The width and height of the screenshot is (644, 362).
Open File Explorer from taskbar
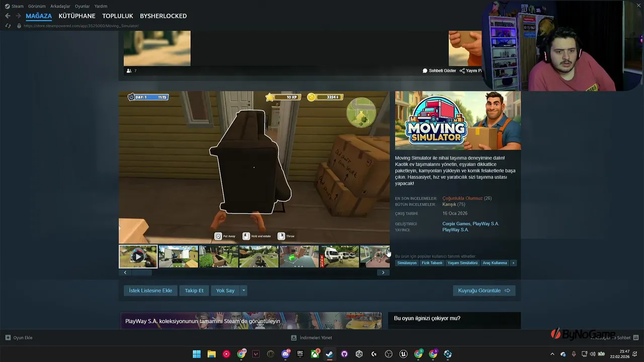point(212,354)
